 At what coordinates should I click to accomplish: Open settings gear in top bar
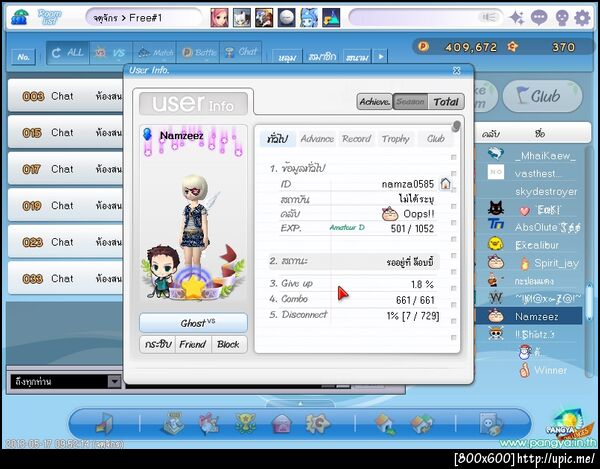tap(582, 18)
